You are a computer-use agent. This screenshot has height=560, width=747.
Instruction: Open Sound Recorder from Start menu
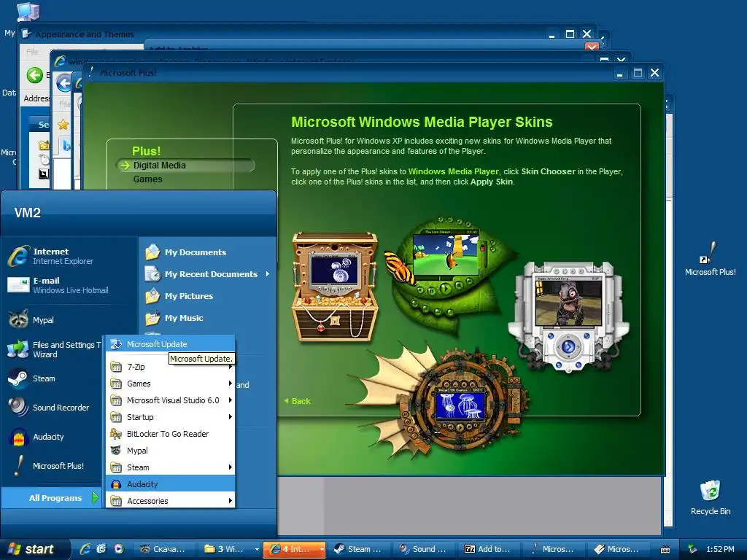coord(49,408)
